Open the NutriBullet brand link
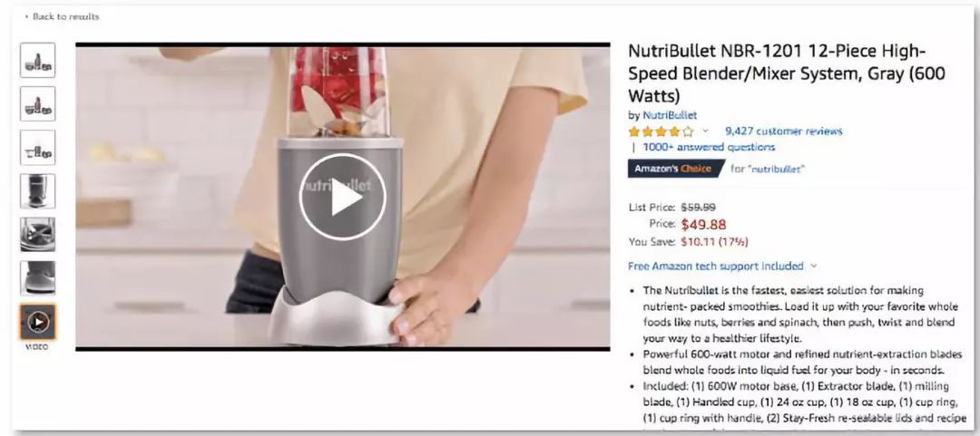Image resolution: width=980 pixels, height=436 pixels. [x=670, y=115]
